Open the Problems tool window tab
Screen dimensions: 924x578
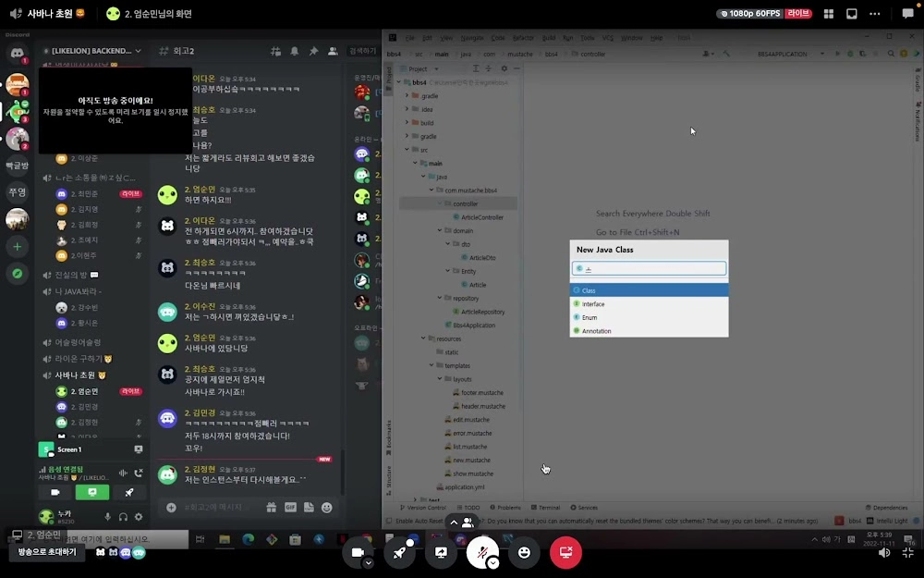505,507
